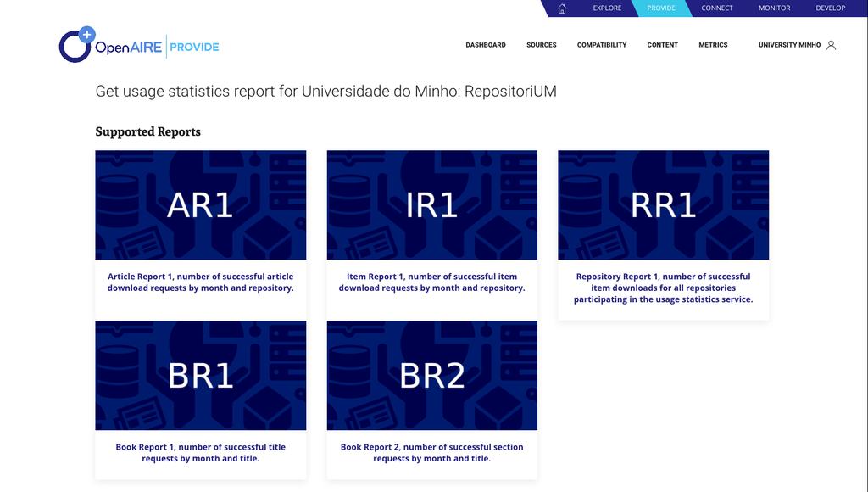Open the Book Report 2 description link
The height and width of the screenshot is (492, 868).
point(431,453)
